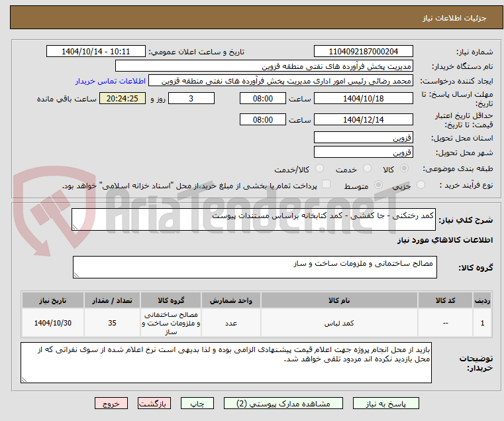Click the استان محل تحویل field
Viewport: 504px width, 421px height.
[x=363, y=137]
